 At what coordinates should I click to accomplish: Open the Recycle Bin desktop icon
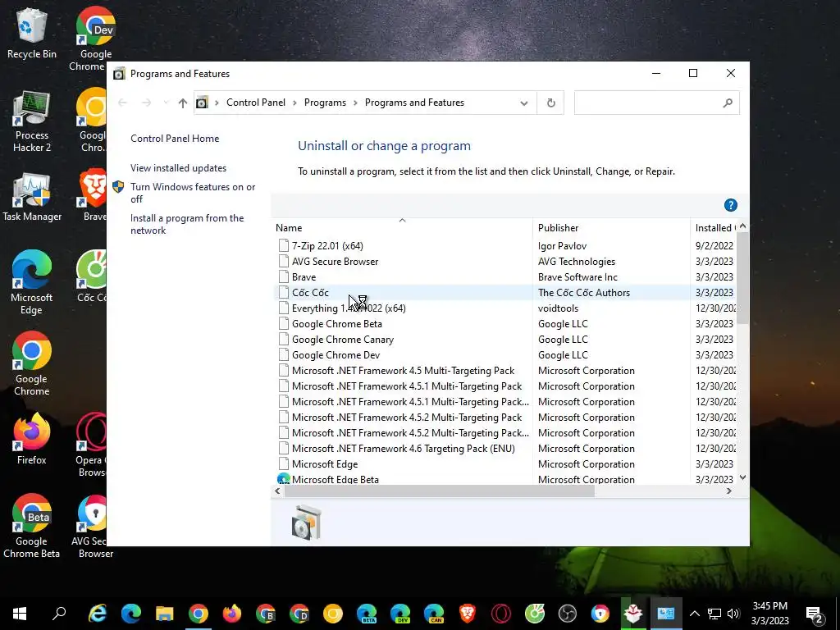(32, 33)
